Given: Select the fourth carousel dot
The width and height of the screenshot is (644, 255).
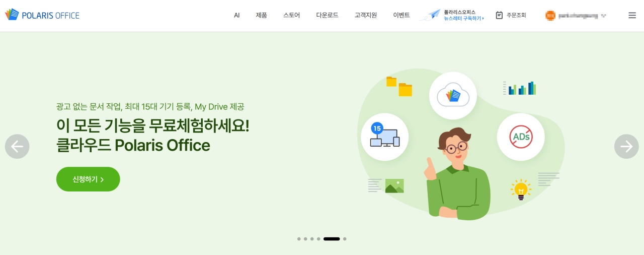Looking at the screenshot, I should [x=318, y=239].
